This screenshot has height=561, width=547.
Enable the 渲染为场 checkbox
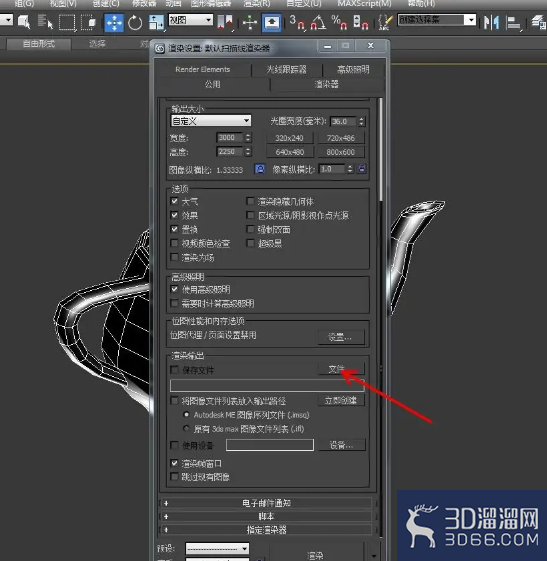click(174, 257)
